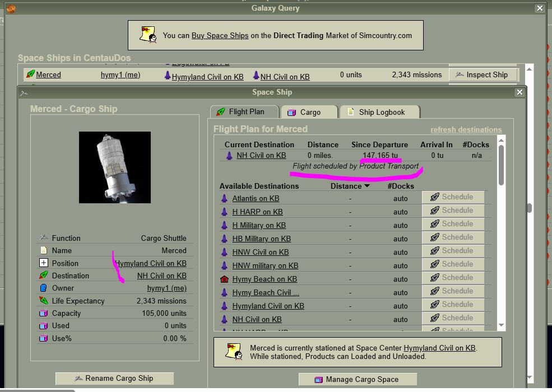Image resolution: width=552 pixels, height=392 pixels.
Task: Click the Owner blue icon
Action: 43,288
